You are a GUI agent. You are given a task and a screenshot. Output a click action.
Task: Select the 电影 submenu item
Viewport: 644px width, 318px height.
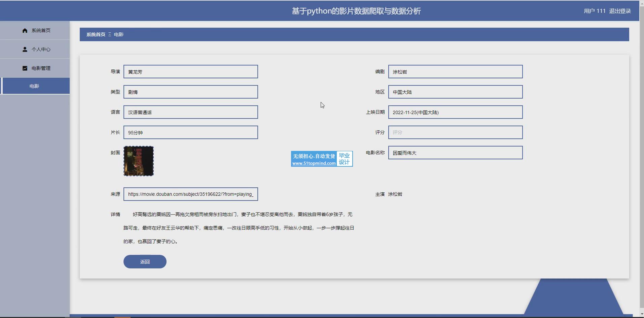coord(35,86)
